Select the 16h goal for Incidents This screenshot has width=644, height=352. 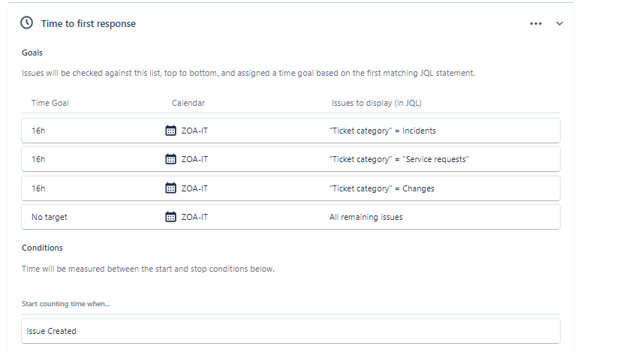pyautogui.click(x=38, y=131)
